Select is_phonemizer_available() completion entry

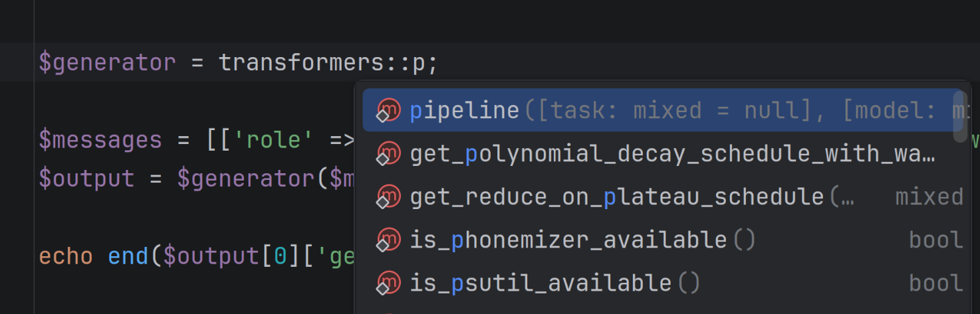663,240
